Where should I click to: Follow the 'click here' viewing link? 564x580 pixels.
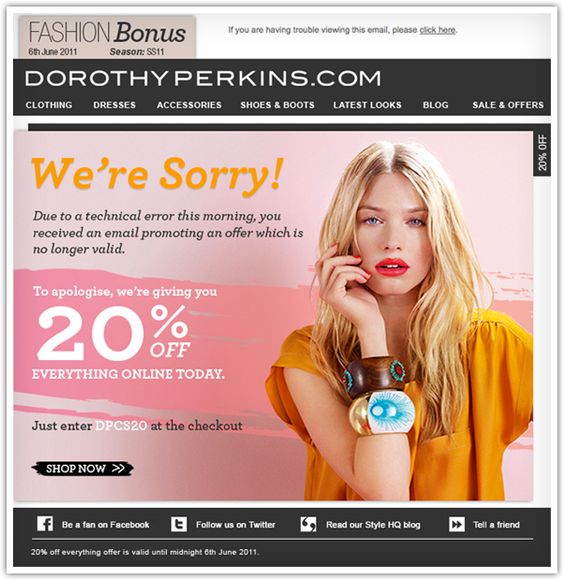click(x=437, y=30)
